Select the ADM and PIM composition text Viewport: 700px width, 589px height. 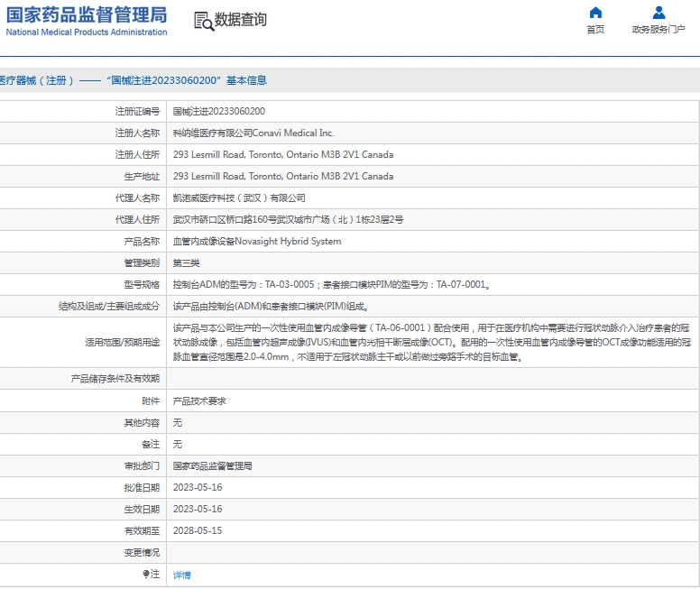[271, 307]
